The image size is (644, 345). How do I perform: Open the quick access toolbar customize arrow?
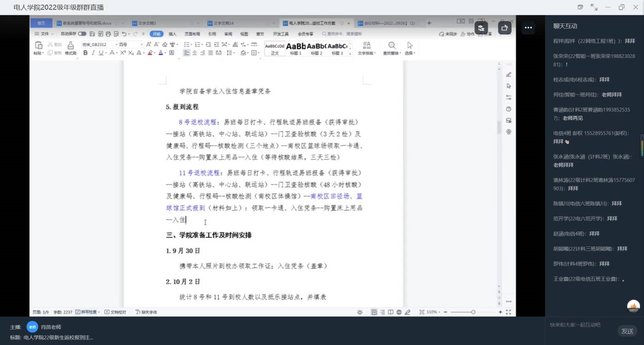143,34
